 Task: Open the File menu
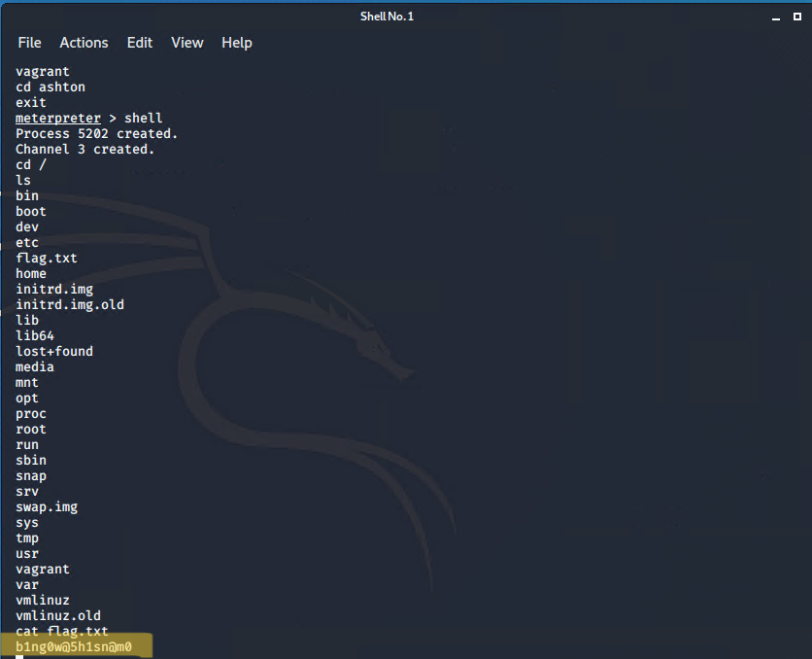(x=29, y=43)
